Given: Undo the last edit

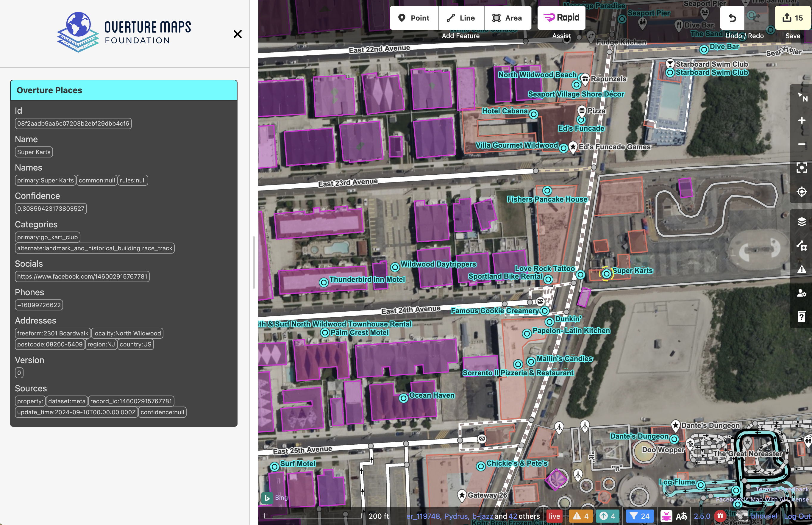Looking at the screenshot, I should coord(732,18).
